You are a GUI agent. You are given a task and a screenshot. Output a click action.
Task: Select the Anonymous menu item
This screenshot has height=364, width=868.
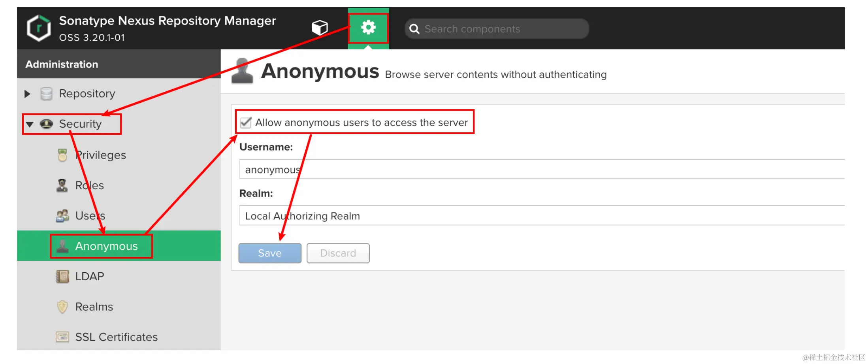point(106,246)
